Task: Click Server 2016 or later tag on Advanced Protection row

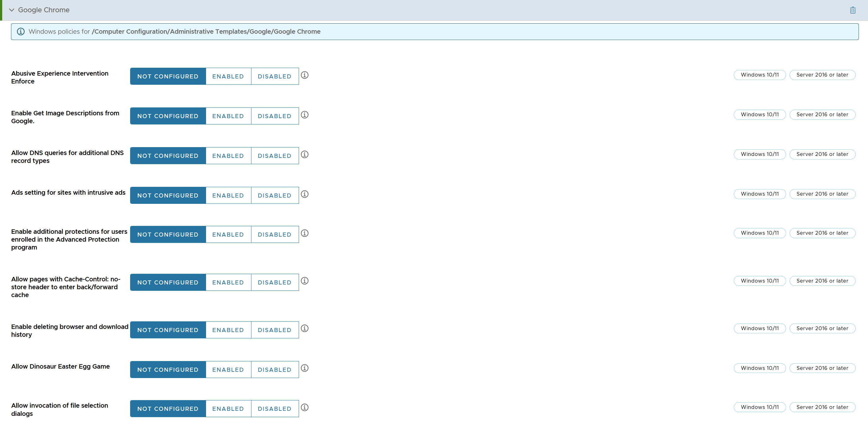Action: pyautogui.click(x=822, y=233)
